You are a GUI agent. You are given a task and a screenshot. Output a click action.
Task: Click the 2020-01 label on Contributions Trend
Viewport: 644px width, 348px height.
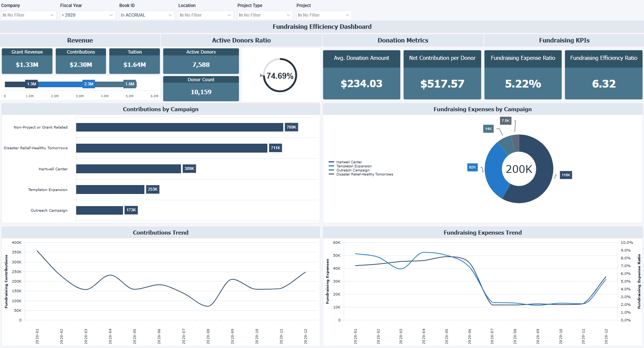pyautogui.click(x=37, y=337)
